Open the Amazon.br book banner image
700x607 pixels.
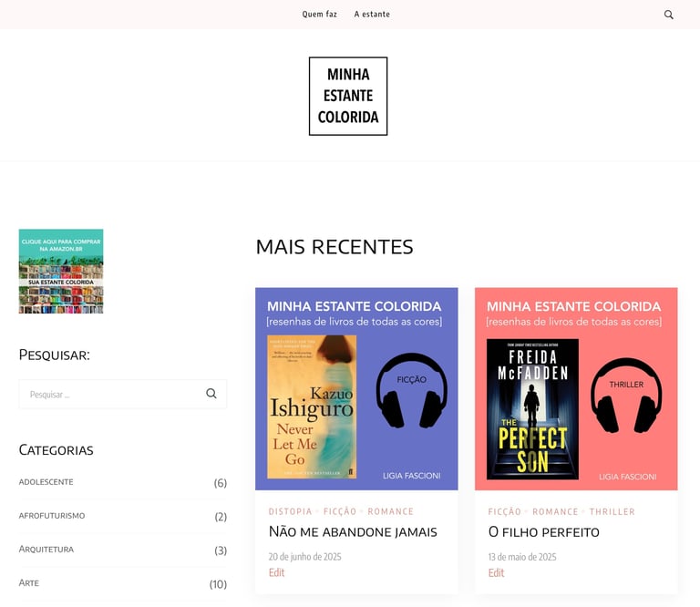[61, 272]
